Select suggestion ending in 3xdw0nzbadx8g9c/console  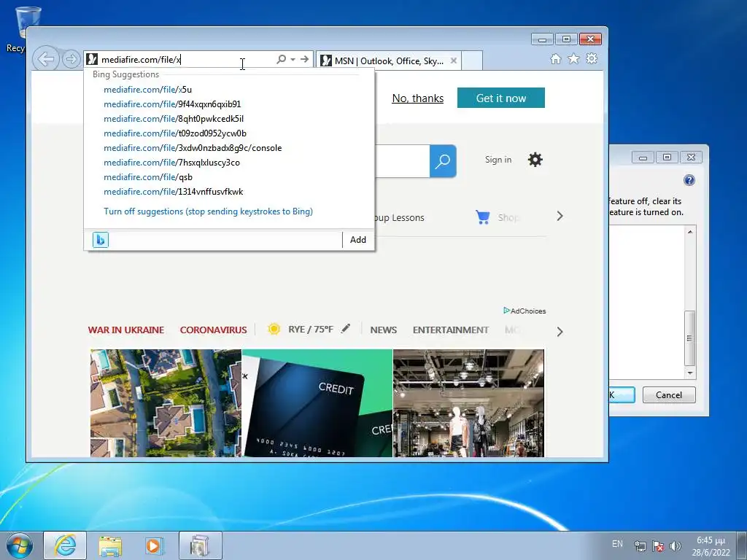193,148
